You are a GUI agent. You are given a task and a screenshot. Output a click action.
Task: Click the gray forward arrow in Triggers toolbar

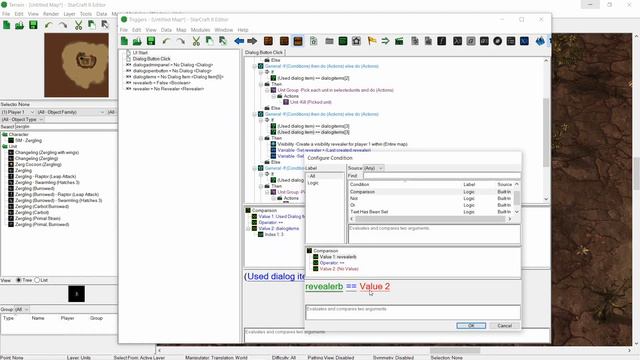coord(252,41)
